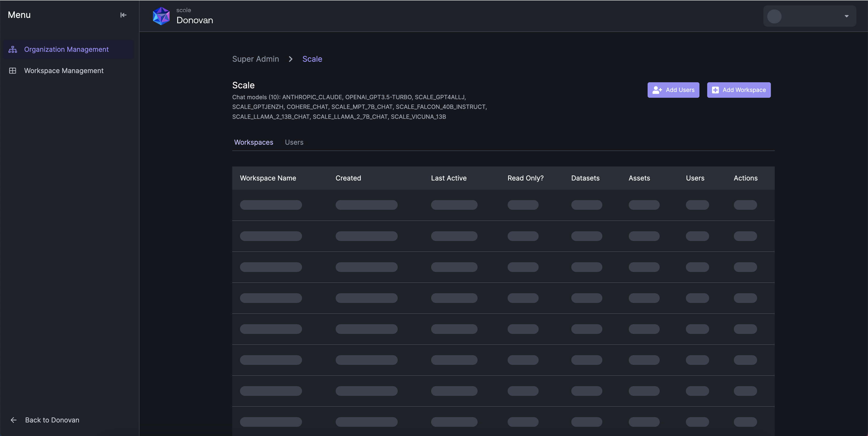This screenshot has width=868, height=436.
Task: Click the Workspace Management icon
Action: [x=12, y=71]
